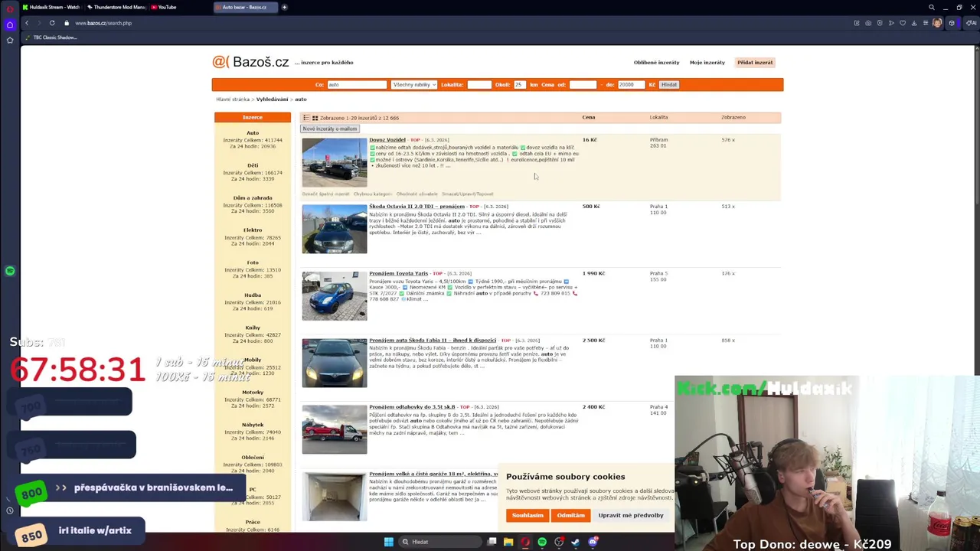The image size is (980, 551).
Task: Open the Děti category in sidebar
Action: pyautogui.click(x=253, y=165)
